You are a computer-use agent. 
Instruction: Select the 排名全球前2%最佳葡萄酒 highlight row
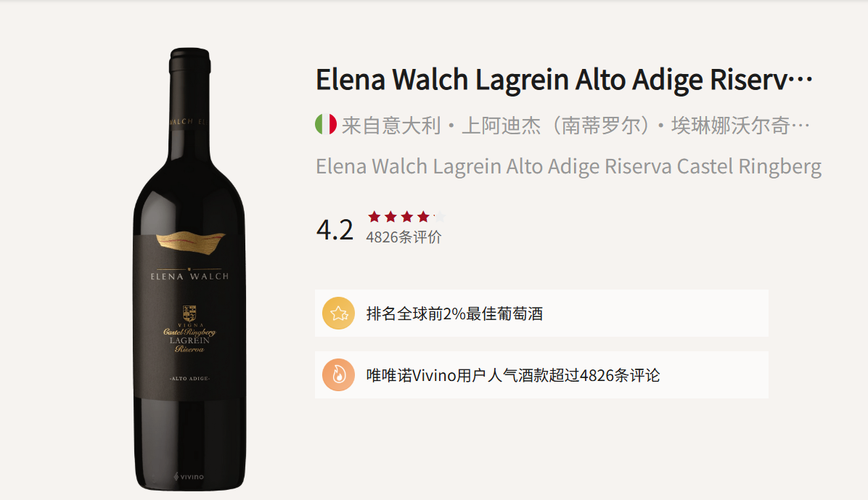point(541,313)
